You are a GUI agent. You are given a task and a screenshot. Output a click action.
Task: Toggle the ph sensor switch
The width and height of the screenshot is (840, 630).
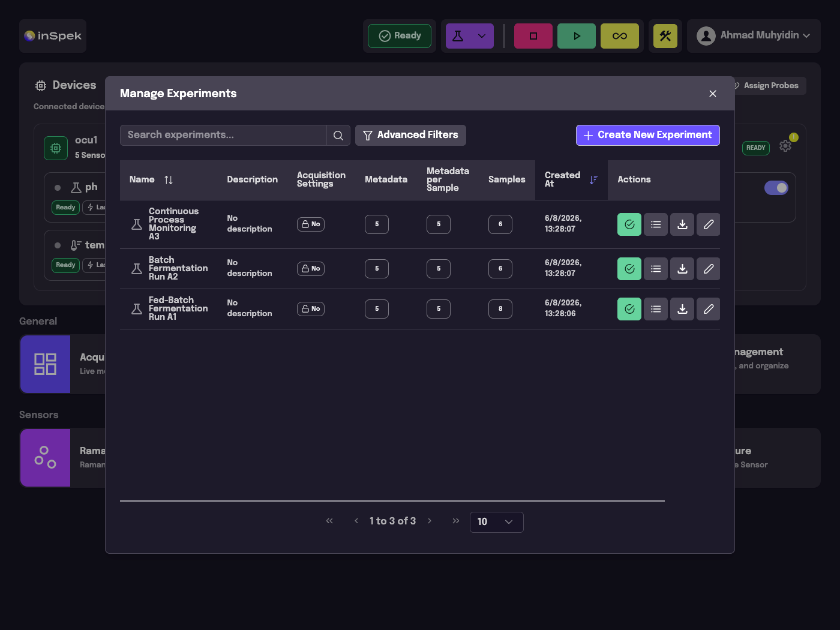(x=776, y=188)
